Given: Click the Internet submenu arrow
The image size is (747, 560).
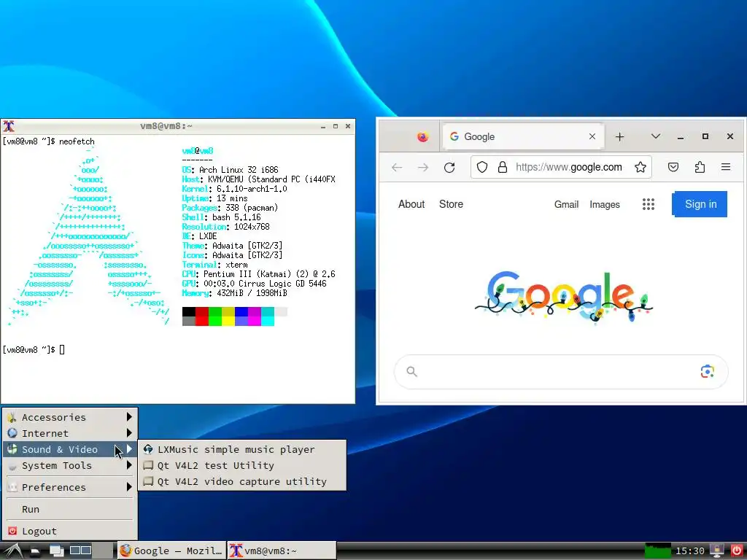Looking at the screenshot, I should [x=129, y=433].
